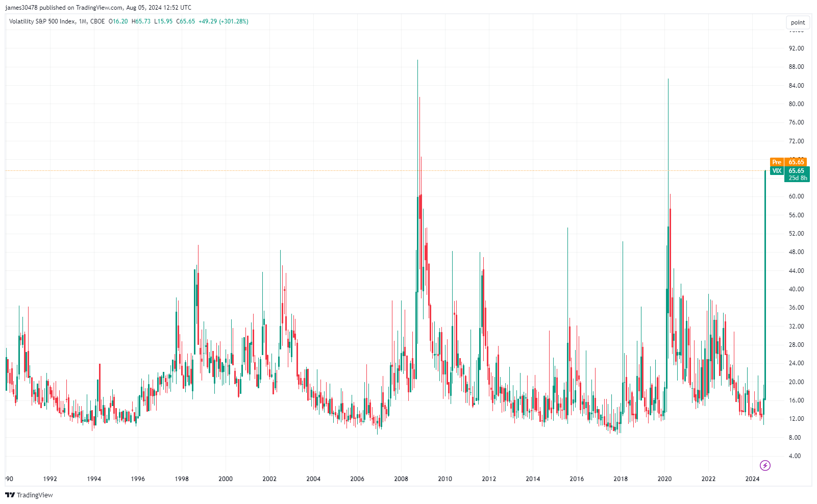Click the 'point' scale button
Image resolution: width=817 pixels, height=504 pixels.
(x=798, y=22)
